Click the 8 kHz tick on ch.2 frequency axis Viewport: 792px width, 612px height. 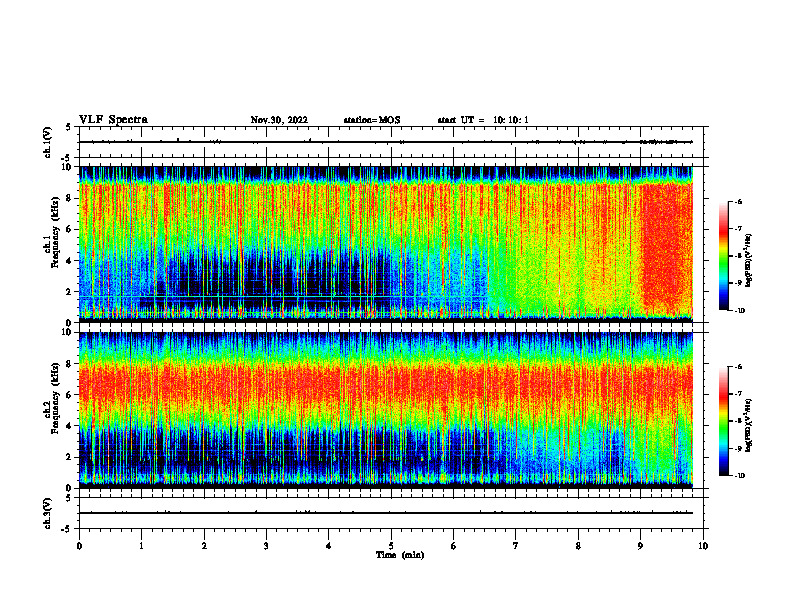tap(69, 364)
